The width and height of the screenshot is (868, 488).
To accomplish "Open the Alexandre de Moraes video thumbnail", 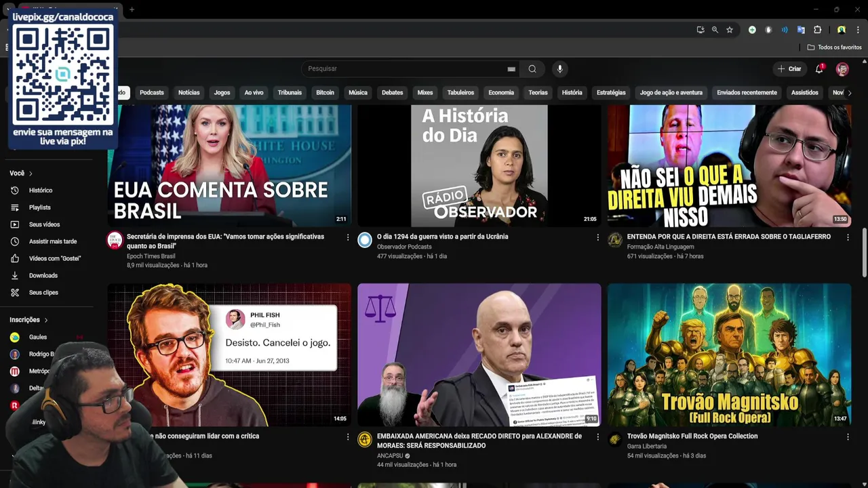I will 479,354.
